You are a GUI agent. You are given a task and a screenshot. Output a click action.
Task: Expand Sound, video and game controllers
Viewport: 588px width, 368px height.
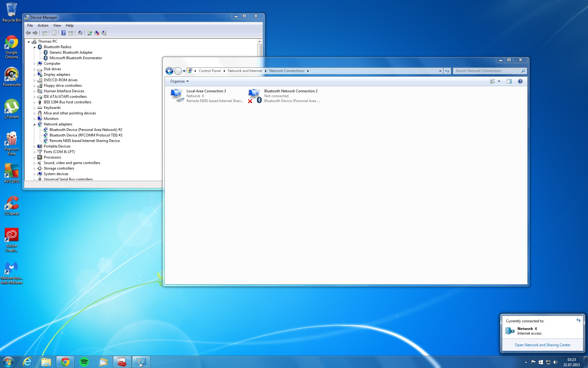[x=34, y=163]
